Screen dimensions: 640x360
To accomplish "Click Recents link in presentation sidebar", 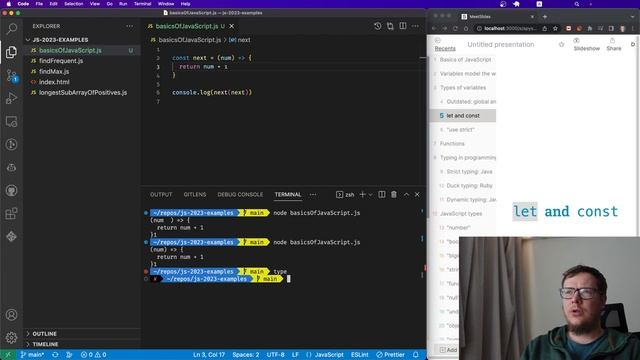I will tap(445, 48).
